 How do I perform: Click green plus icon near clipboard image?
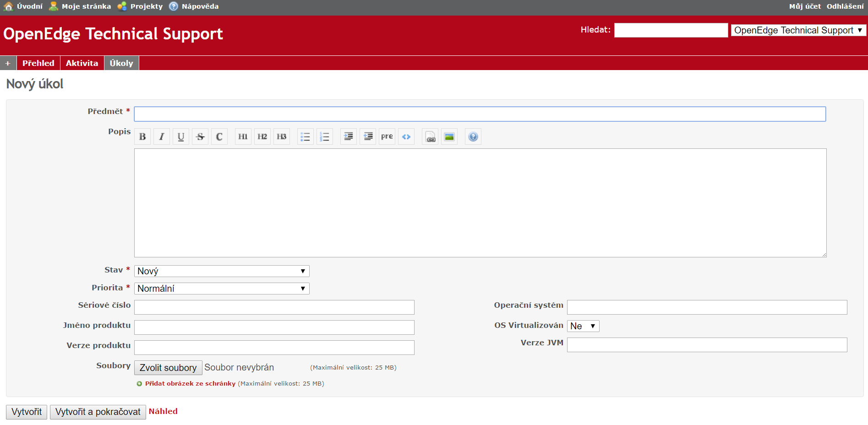pyautogui.click(x=139, y=384)
